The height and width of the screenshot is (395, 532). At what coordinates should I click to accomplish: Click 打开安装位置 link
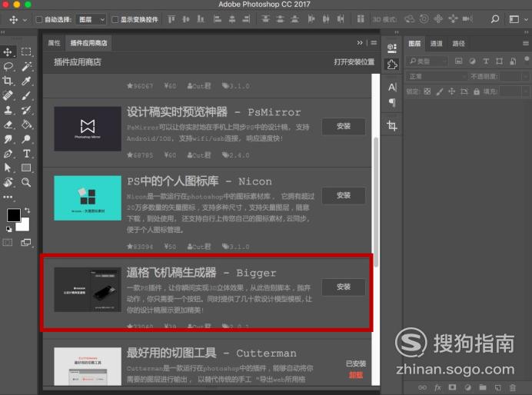click(354, 62)
